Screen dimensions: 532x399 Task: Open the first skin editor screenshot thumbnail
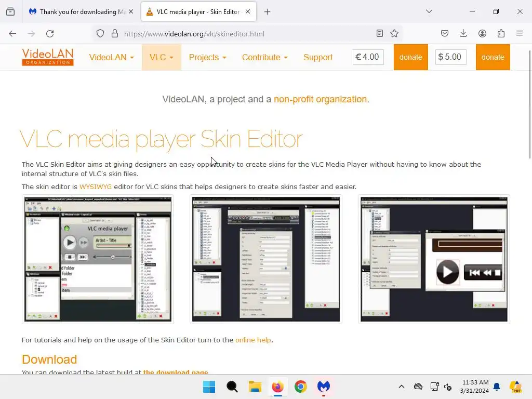[x=98, y=259]
